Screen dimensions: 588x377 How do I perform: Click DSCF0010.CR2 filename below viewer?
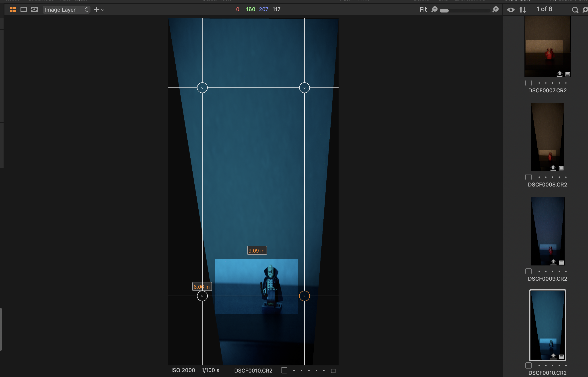(253, 371)
